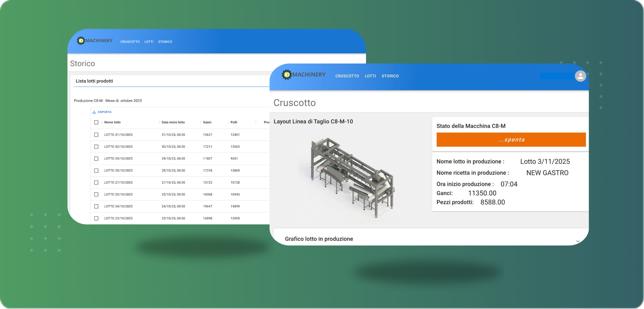
Task: Click the user profile avatar icon
Action: click(580, 76)
